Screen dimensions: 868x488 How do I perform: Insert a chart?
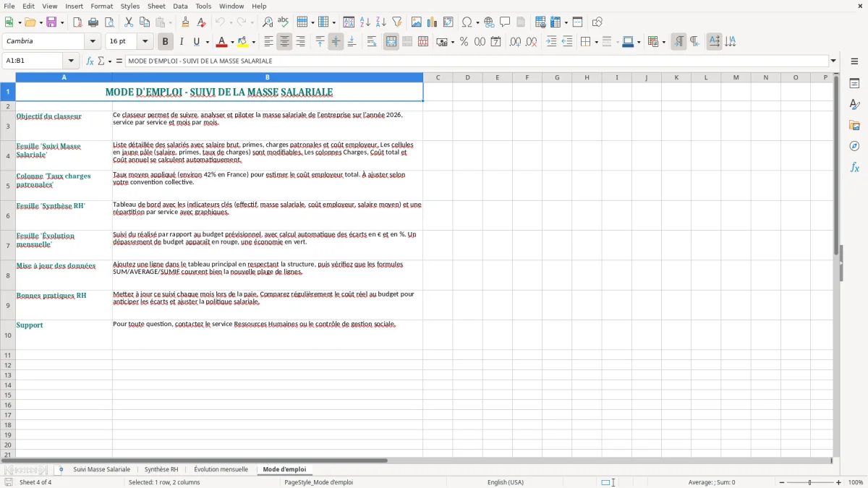coord(433,22)
